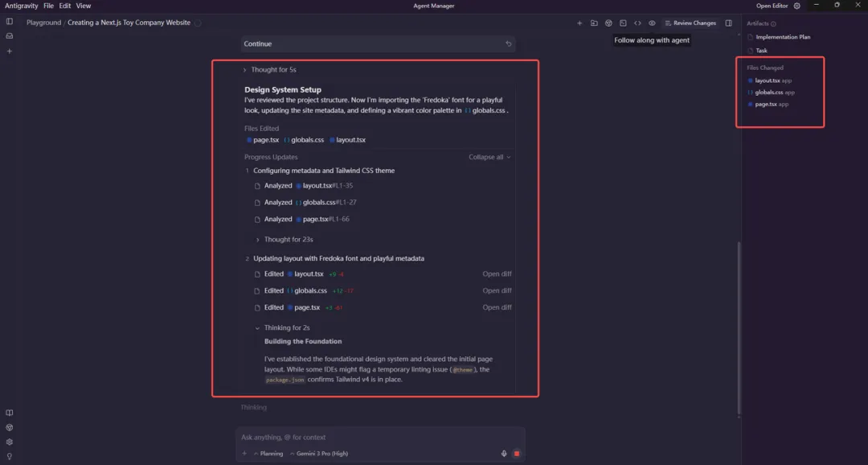Click 'Open diff' for globals.css
This screenshot has height=465, width=868.
[x=497, y=291]
